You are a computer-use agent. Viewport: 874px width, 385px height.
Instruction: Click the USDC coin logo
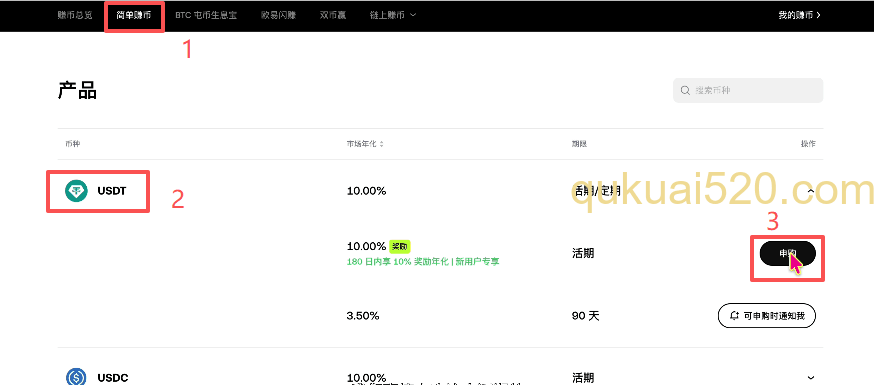click(x=76, y=377)
